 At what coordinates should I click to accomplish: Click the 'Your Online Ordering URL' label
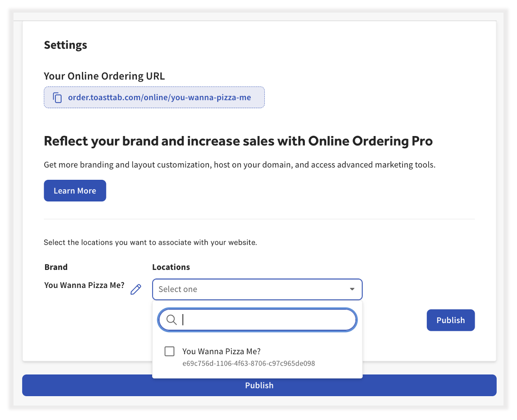pos(104,76)
